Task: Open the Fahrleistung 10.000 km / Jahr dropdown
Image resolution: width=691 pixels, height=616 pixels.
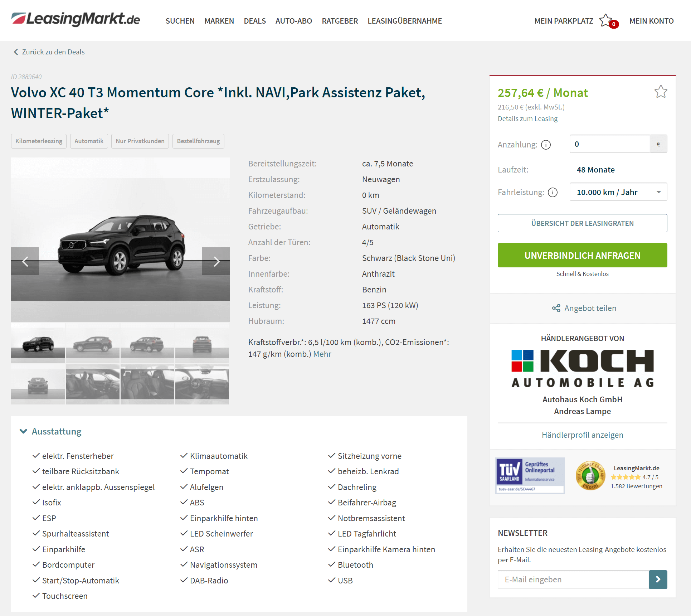Action: tap(618, 192)
